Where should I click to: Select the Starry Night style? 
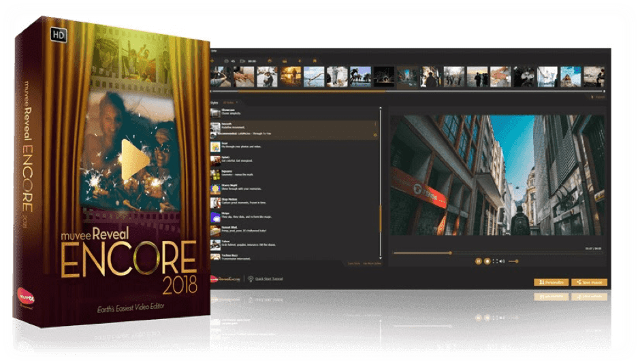point(294,188)
